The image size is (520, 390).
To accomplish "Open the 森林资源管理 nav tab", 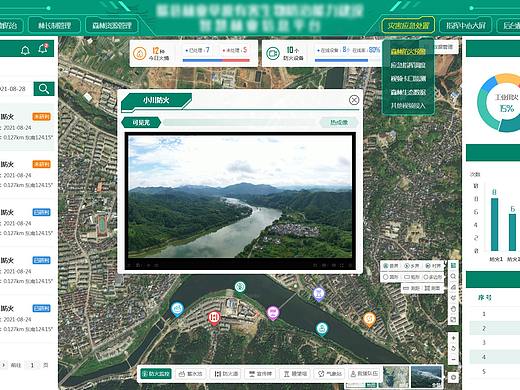I will pyautogui.click(x=112, y=25).
